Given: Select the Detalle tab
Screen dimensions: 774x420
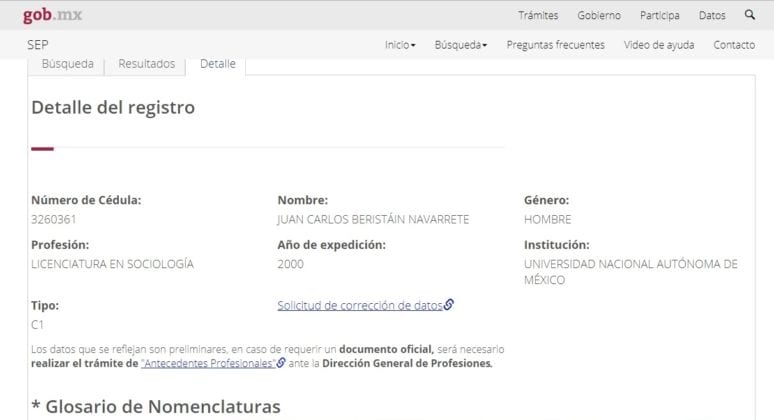Looking at the screenshot, I should [x=218, y=64].
